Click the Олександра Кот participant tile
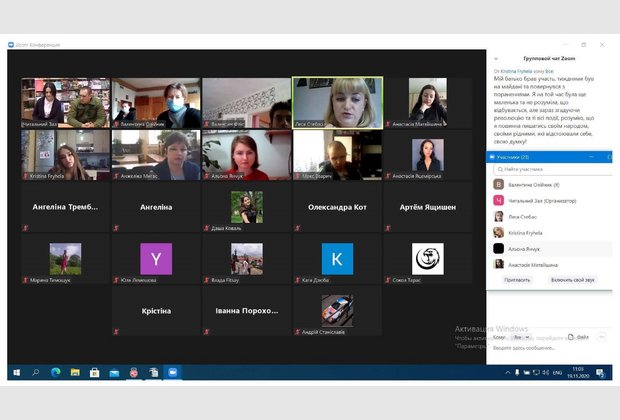The width and height of the screenshot is (620, 420). pos(337,207)
